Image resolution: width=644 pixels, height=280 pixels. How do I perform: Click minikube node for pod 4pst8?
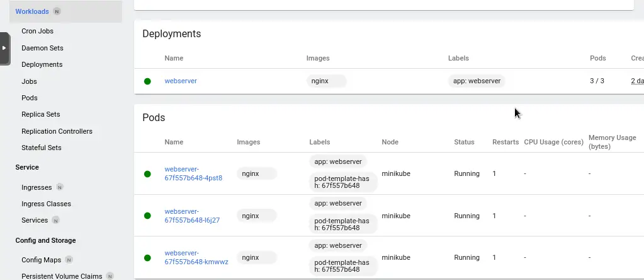click(x=396, y=173)
